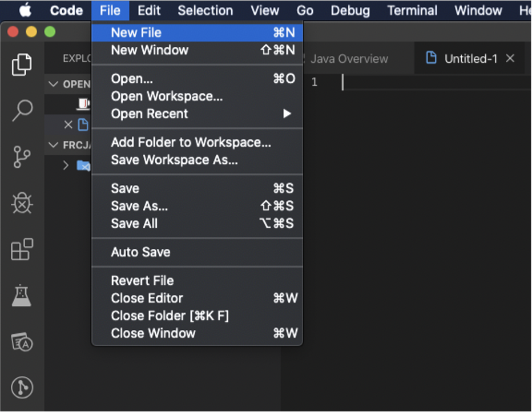532x412 pixels.
Task: Open the Debug bug icon in activity bar
Action: (x=22, y=203)
